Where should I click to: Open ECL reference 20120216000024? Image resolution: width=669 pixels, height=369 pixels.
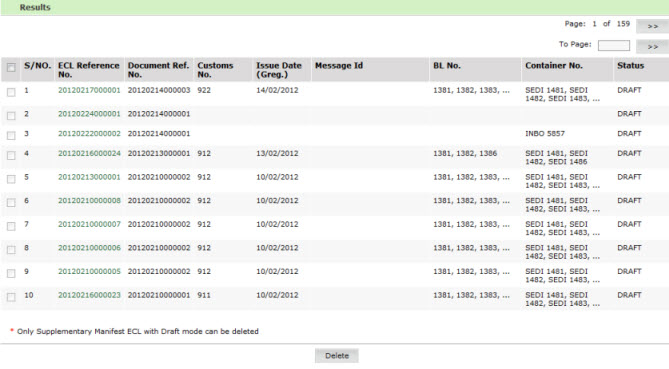(89, 153)
